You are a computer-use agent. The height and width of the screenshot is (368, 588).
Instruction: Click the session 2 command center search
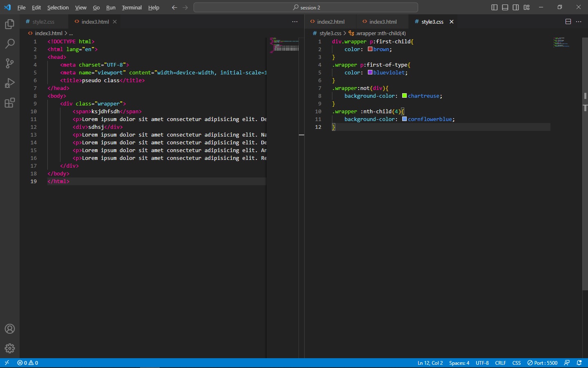pos(306,7)
